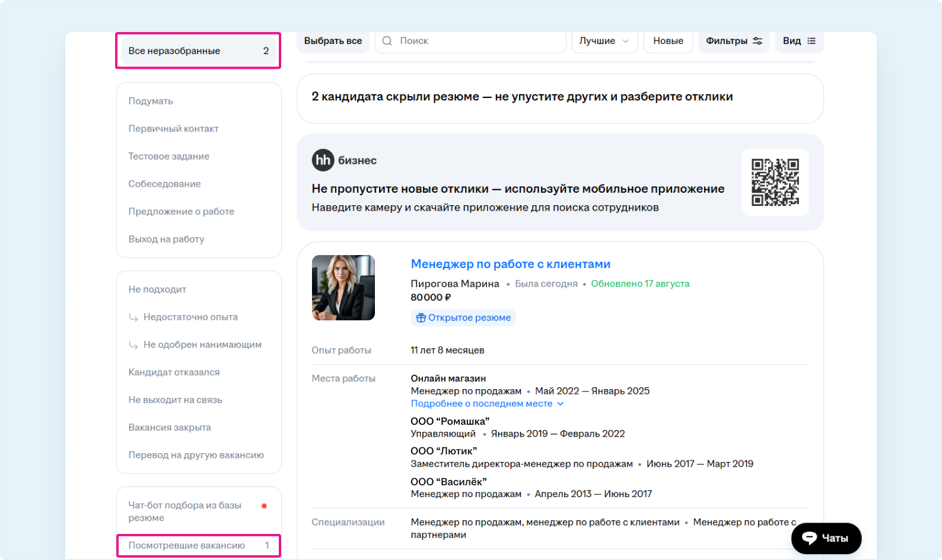The height and width of the screenshot is (560, 942).
Task: Click Пирогова Марина candidate photo
Action: tap(343, 288)
